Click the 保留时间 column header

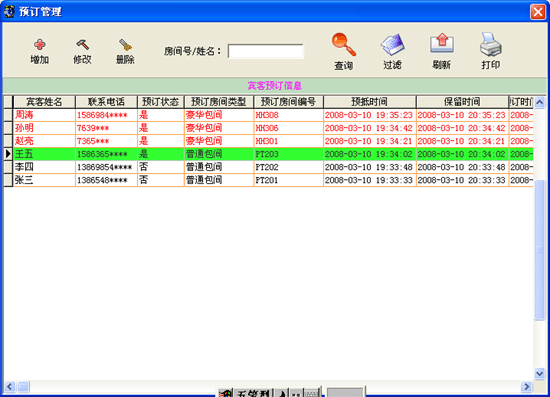coord(462,102)
